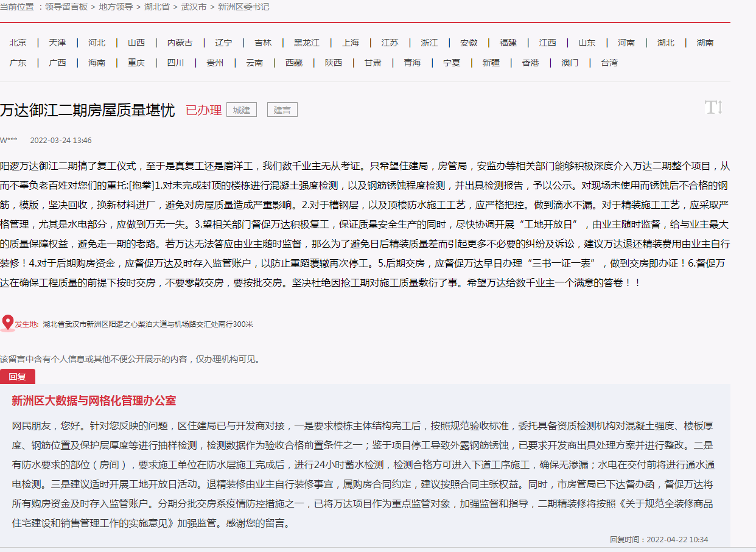Choose 四川 from the region list
The image size is (756, 552).
[176, 63]
